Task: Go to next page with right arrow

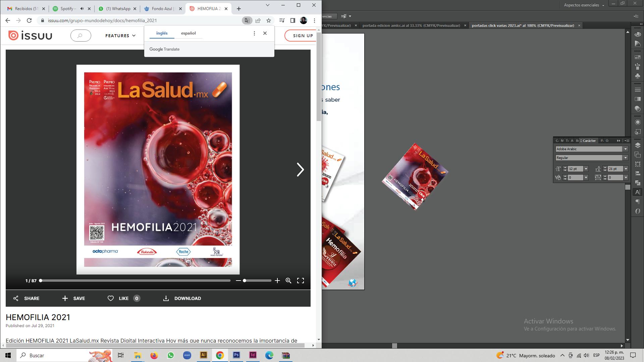Action: pos(300,170)
